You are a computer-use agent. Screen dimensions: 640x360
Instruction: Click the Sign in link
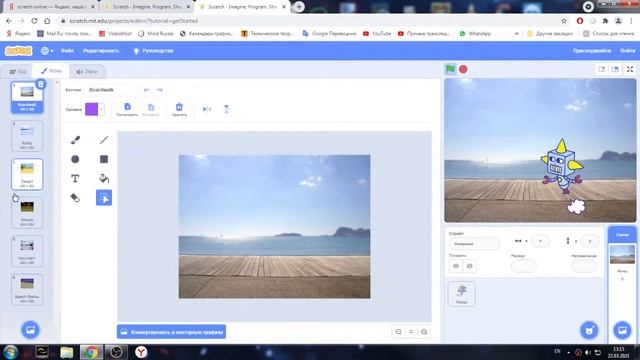coord(627,51)
